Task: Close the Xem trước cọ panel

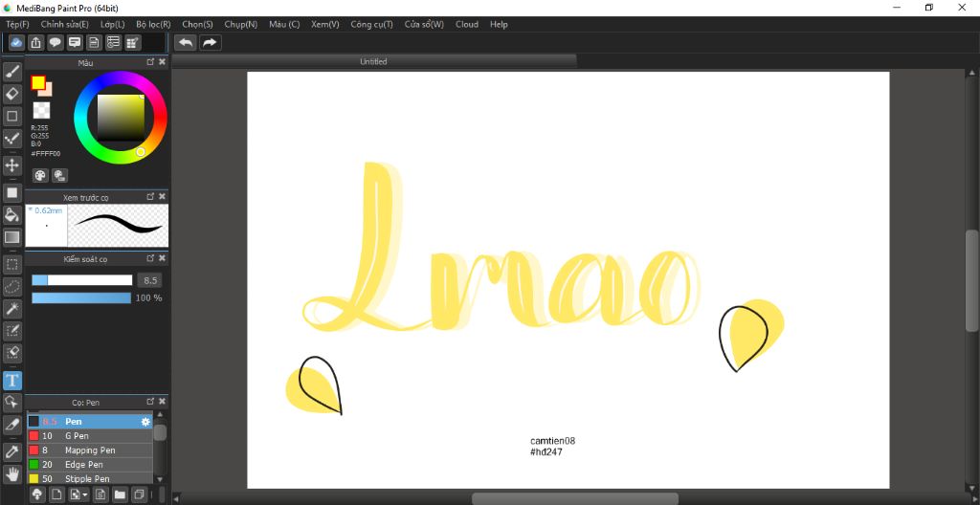Action: pyautogui.click(x=162, y=196)
